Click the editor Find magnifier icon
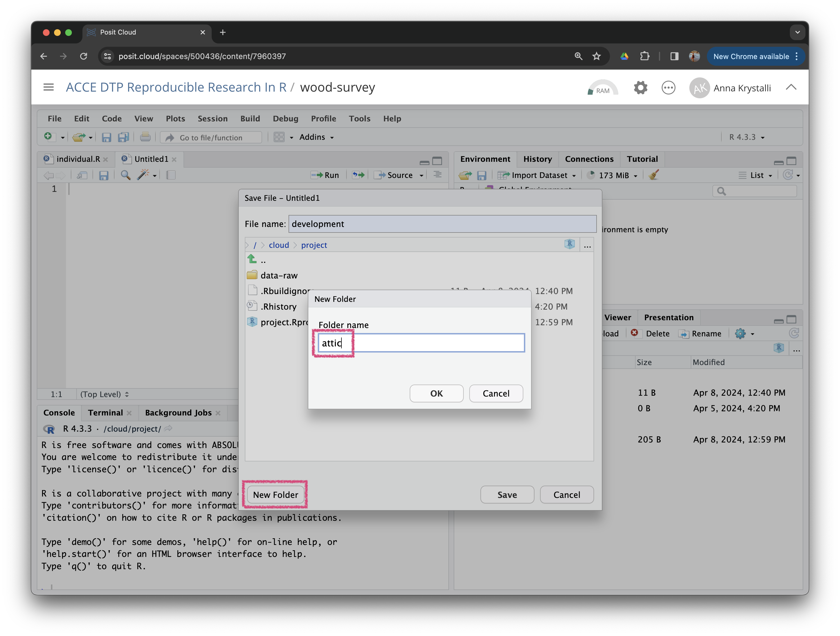The width and height of the screenshot is (840, 636). pyautogui.click(x=125, y=175)
